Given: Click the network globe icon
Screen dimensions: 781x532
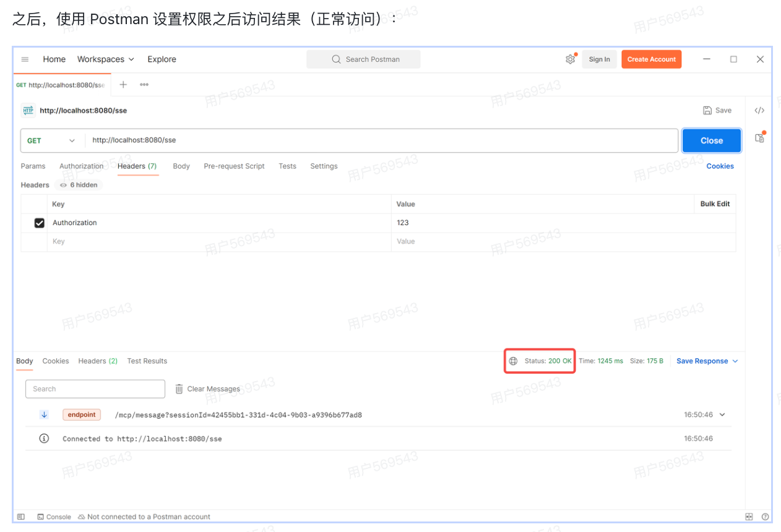Looking at the screenshot, I should tap(513, 361).
